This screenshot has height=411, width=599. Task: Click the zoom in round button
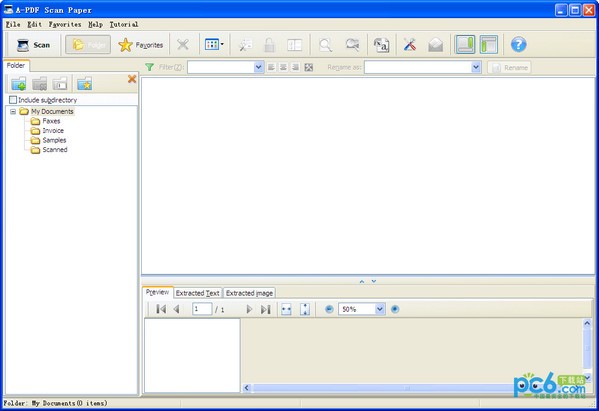click(395, 309)
